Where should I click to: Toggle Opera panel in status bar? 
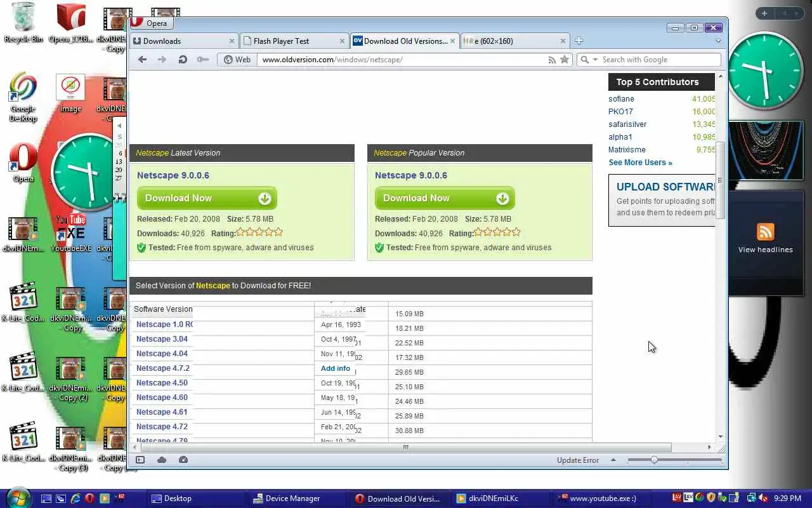click(140, 460)
